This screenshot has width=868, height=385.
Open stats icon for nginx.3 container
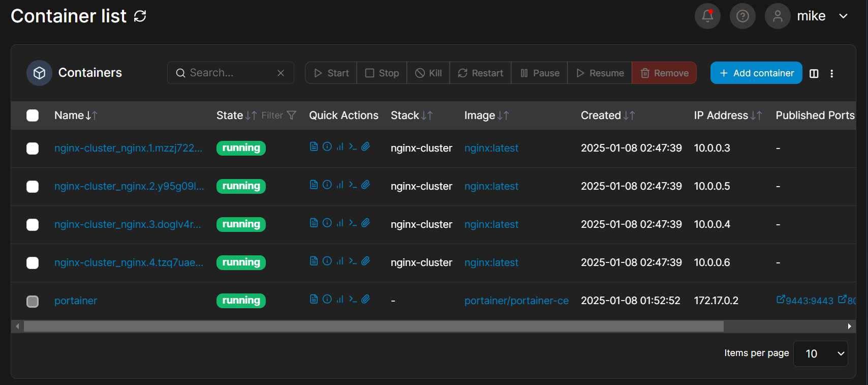coord(340,223)
